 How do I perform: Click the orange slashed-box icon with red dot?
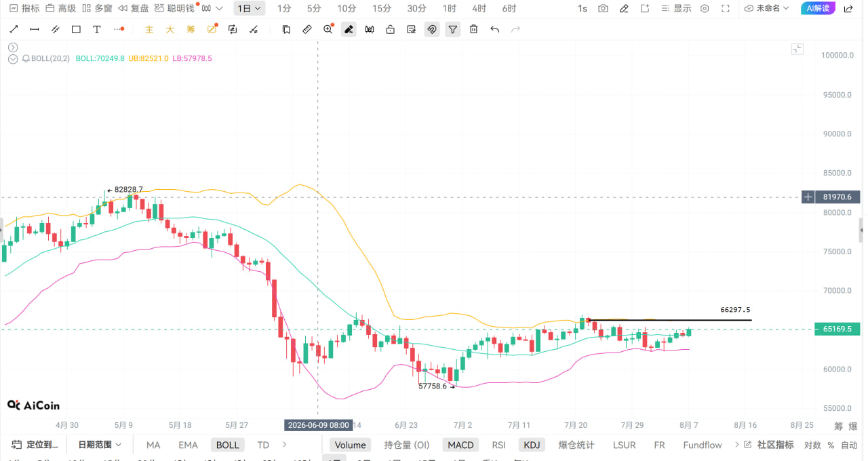(x=212, y=29)
